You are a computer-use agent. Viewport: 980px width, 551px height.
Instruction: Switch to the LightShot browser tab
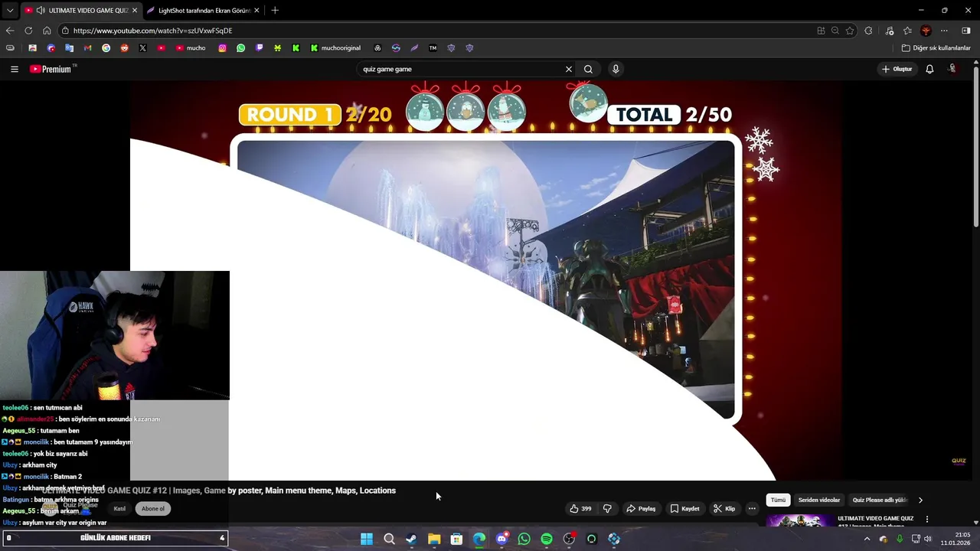pos(203,10)
